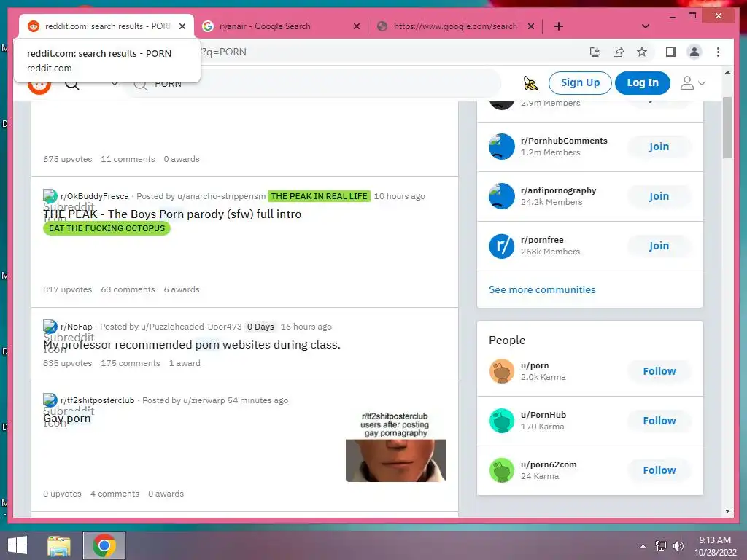Open the post about professor recommended websites
747x560 pixels.
[192, 344]
